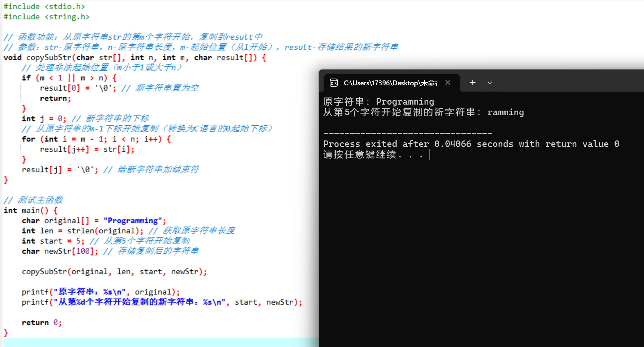
Task: Open a new terminal tab with plus
Action: pos(473,83)
